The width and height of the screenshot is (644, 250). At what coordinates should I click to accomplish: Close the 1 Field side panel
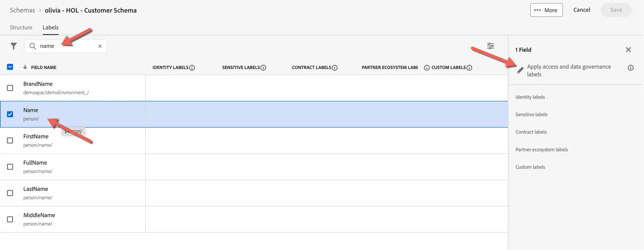(x=628, y=50)
